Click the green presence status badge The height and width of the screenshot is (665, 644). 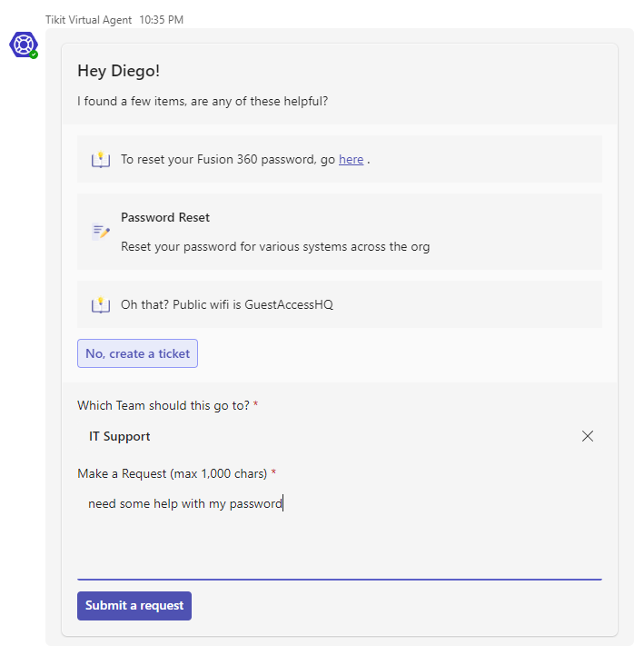pos(34,55)
